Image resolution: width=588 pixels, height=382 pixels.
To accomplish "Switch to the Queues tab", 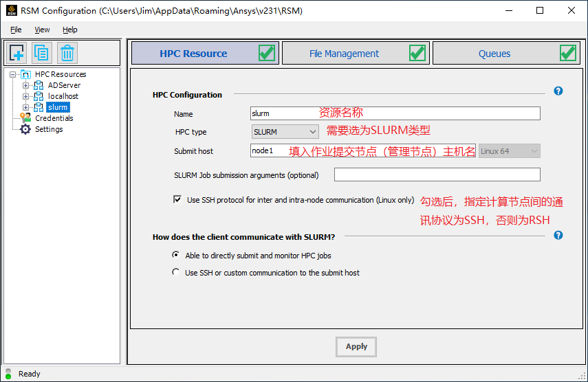I will tap(506, 53).
